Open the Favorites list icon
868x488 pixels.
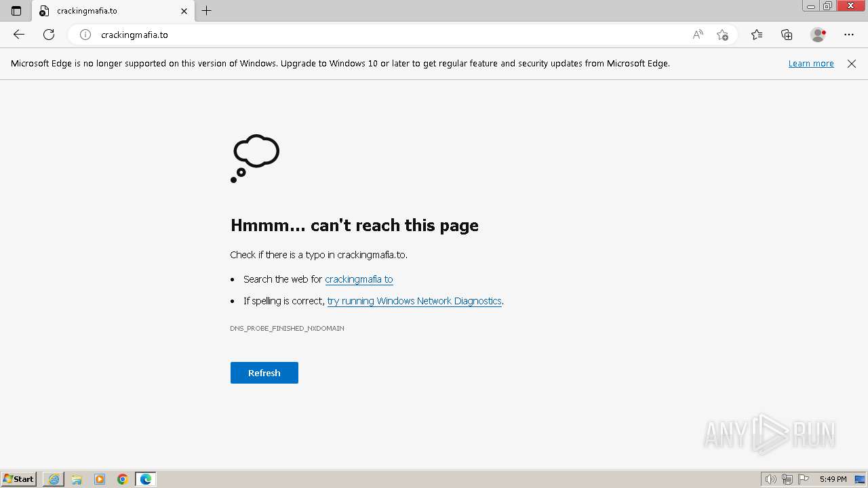757,35
